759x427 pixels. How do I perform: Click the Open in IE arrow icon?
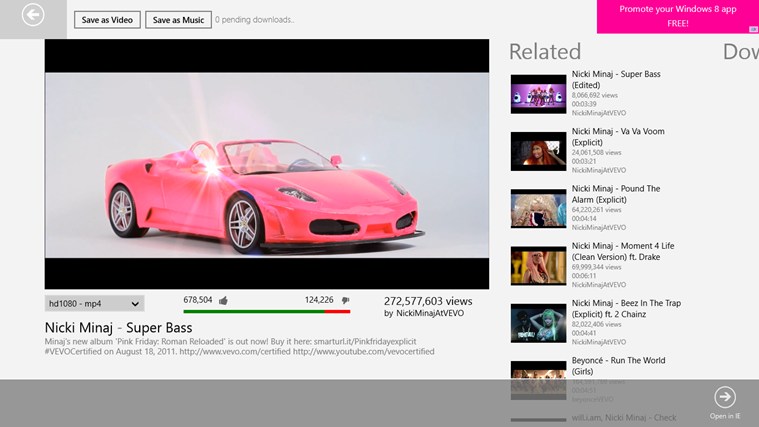[725, 397]
